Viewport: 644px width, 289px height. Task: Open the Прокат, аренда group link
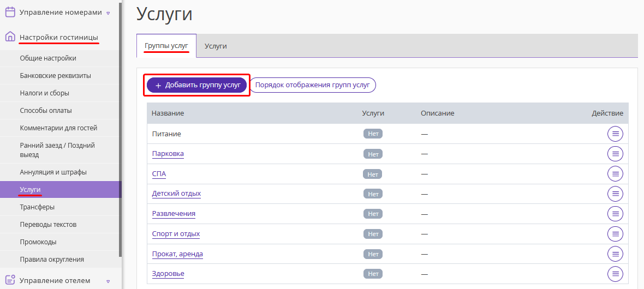tap(177, 254)
